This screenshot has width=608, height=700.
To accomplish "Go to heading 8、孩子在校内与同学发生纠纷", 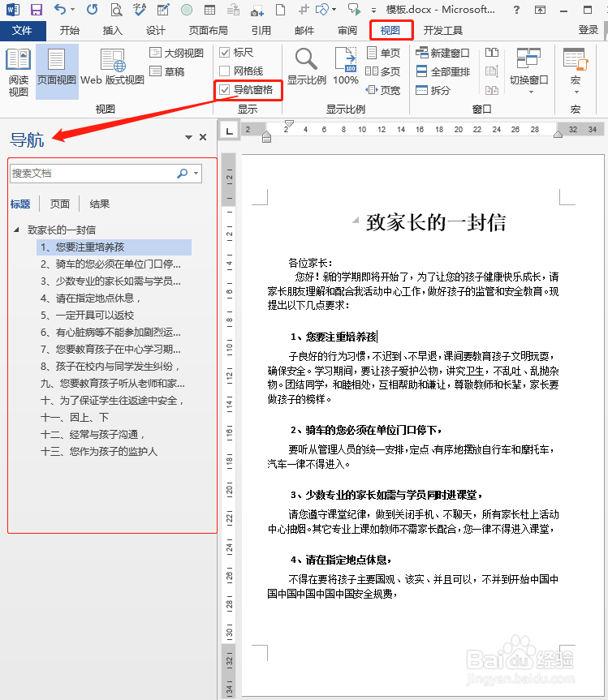I will (x=110, y=367).
